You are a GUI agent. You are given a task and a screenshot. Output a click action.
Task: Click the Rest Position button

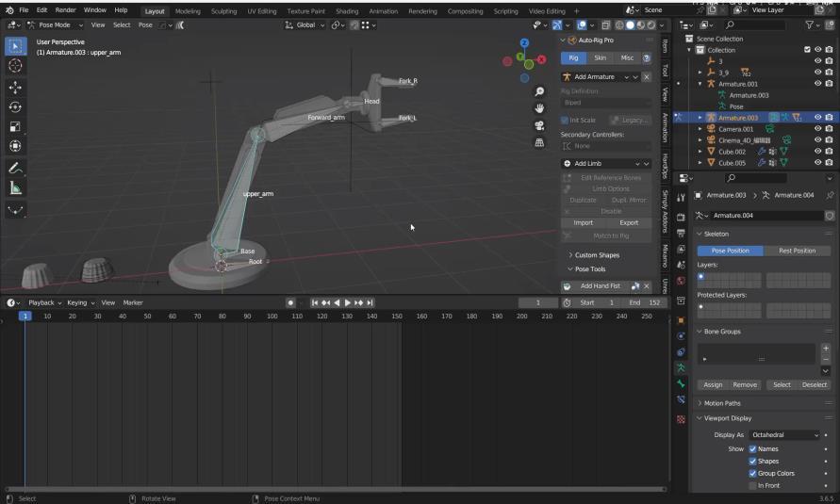coord(797,251)
